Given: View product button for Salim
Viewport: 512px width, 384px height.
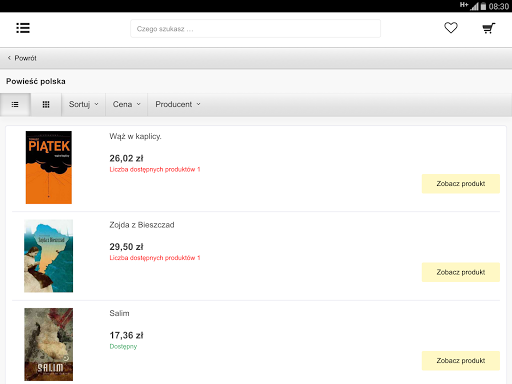Looking at the screenshot, I should 461,361.
